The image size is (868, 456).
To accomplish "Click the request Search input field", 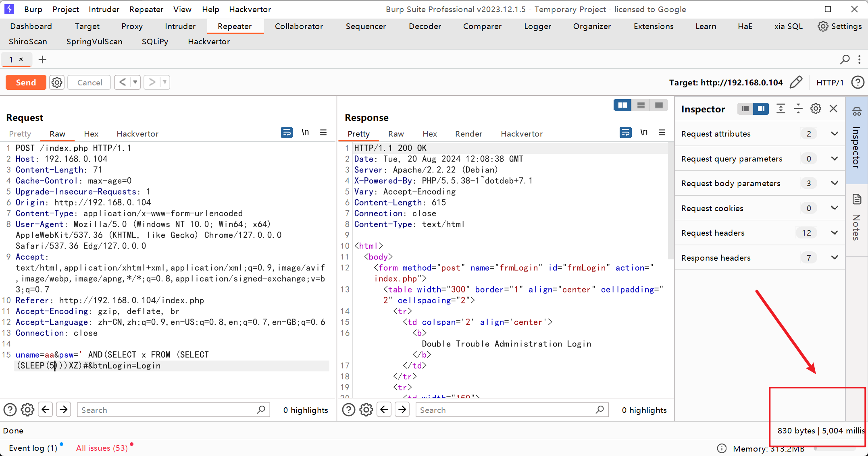I will [173, 410].
